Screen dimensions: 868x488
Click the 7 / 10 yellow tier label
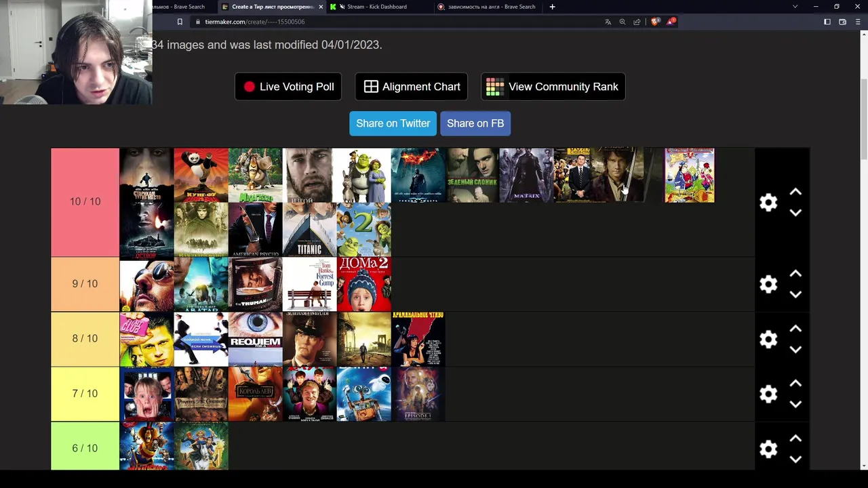tap(85, 394)
